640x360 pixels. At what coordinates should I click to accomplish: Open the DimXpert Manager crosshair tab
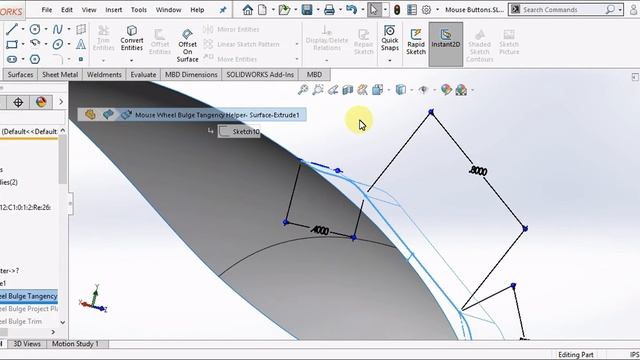coord(18,102)
